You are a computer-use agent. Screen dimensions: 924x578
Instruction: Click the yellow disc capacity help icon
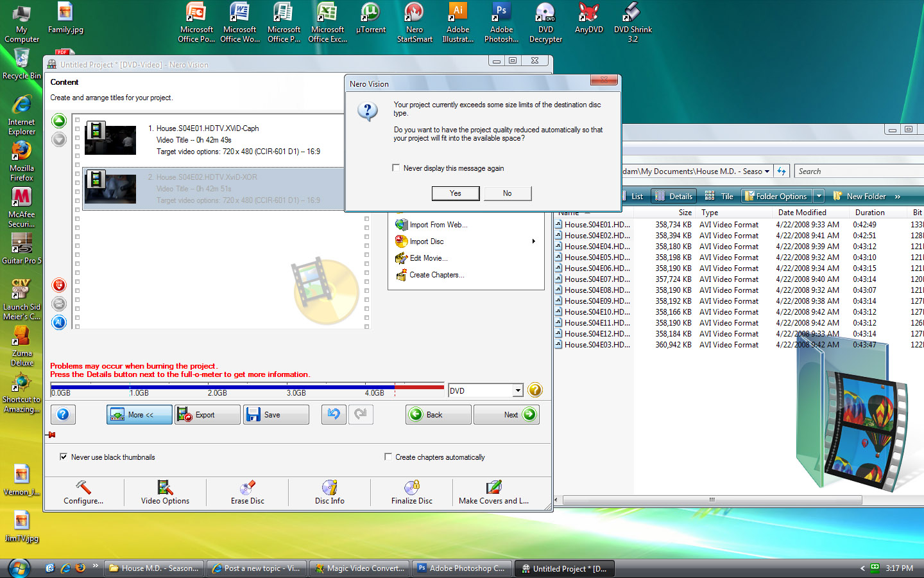pyautogui.click(x=535, y=390)
